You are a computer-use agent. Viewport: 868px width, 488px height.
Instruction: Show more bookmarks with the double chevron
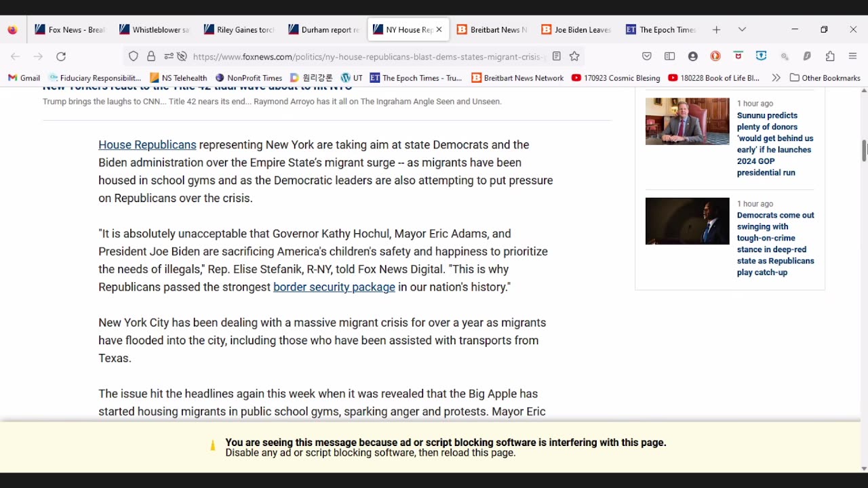776,78
